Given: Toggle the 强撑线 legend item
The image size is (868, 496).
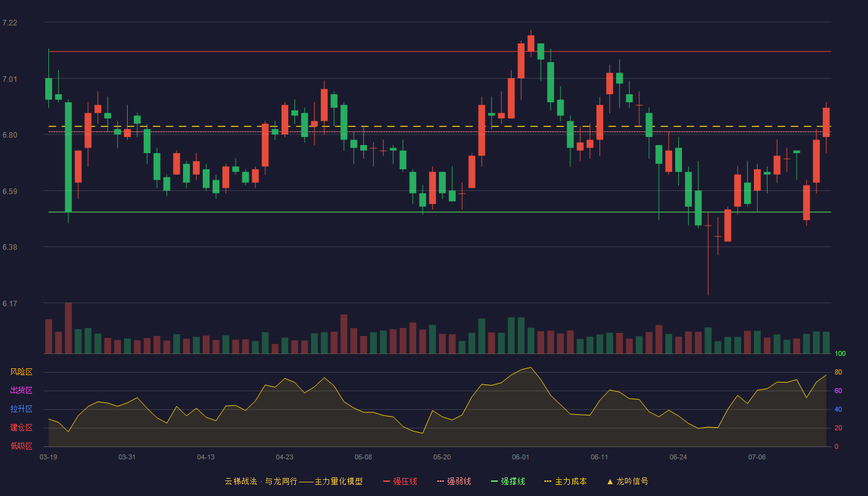Looking at the screenshot, I should coord(508,481).
